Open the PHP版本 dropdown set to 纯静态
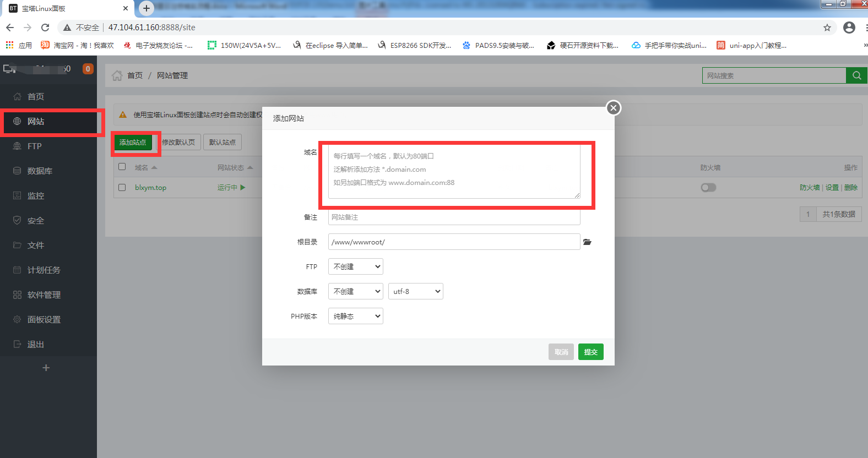 coord(356,316)
